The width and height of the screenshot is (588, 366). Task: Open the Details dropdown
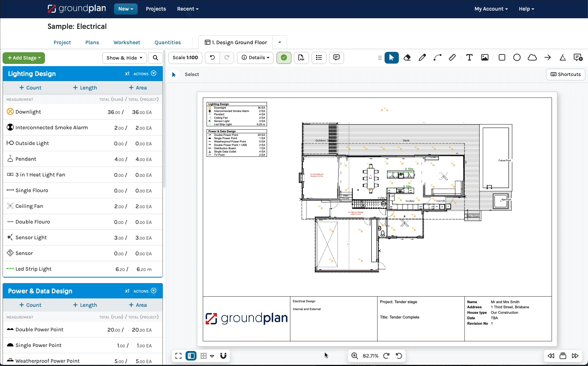click(x=255, y=58)
